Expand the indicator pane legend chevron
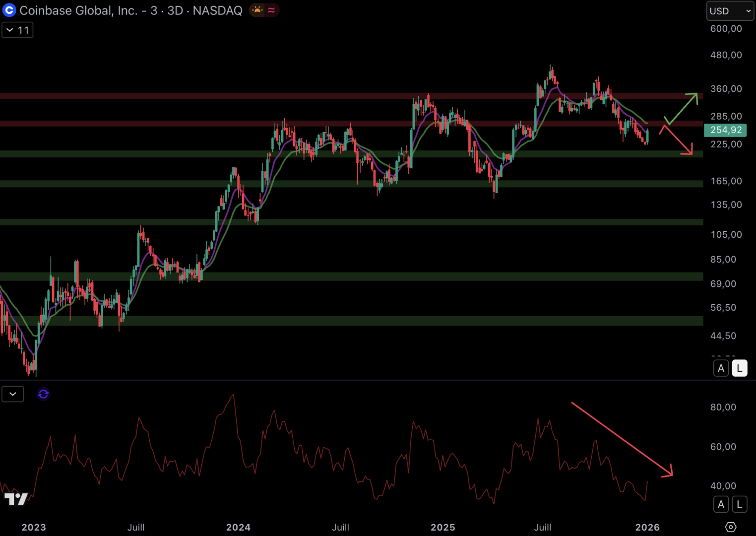 click(x=13, y=394)
